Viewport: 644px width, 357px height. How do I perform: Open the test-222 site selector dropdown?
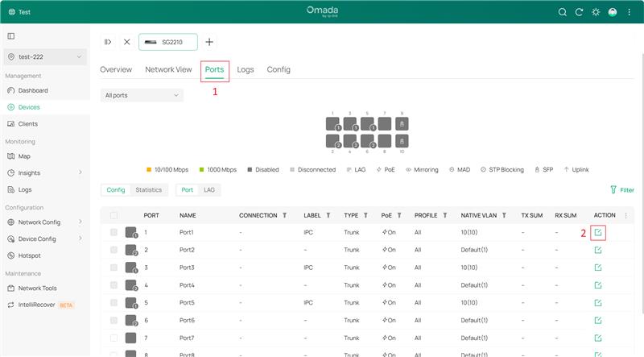pos(45,57)
